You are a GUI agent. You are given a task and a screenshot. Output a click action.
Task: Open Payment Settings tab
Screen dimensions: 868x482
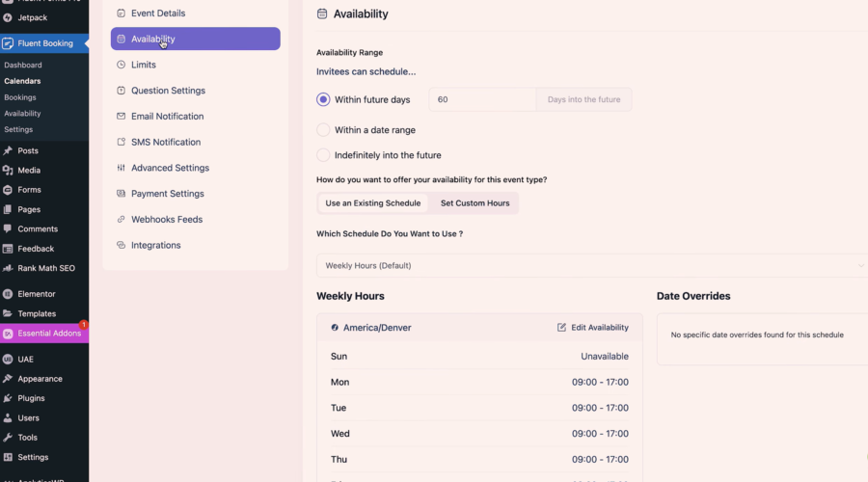click(x=196, y=193)
